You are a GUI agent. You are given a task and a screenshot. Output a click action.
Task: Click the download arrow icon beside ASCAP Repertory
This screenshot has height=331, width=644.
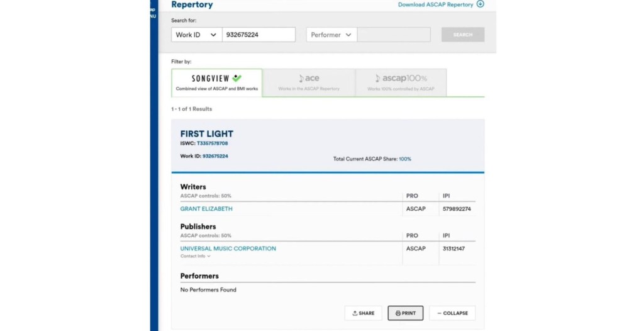click(x=480, y=4)
